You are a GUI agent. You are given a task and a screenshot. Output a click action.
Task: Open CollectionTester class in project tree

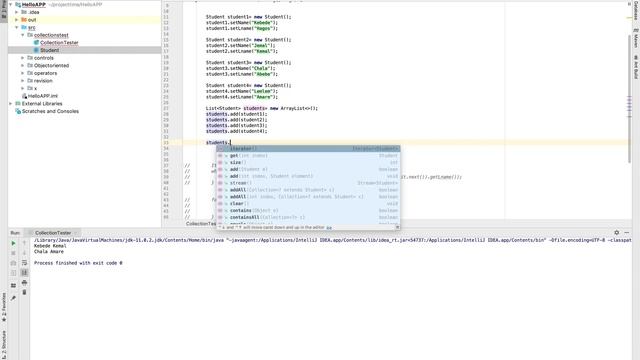pos(59,42)
